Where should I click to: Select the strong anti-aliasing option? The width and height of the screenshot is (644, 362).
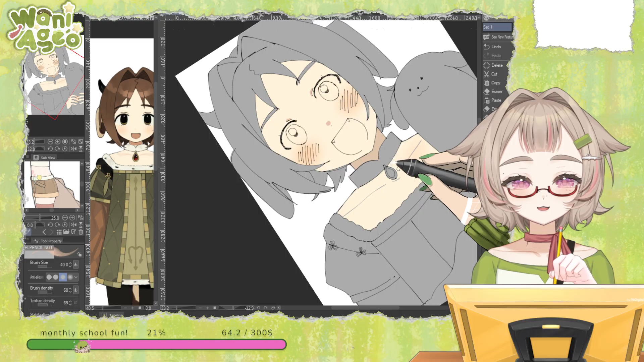70,277
